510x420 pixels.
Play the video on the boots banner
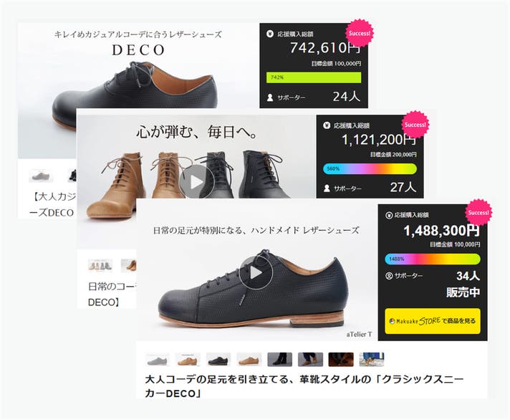196,182
